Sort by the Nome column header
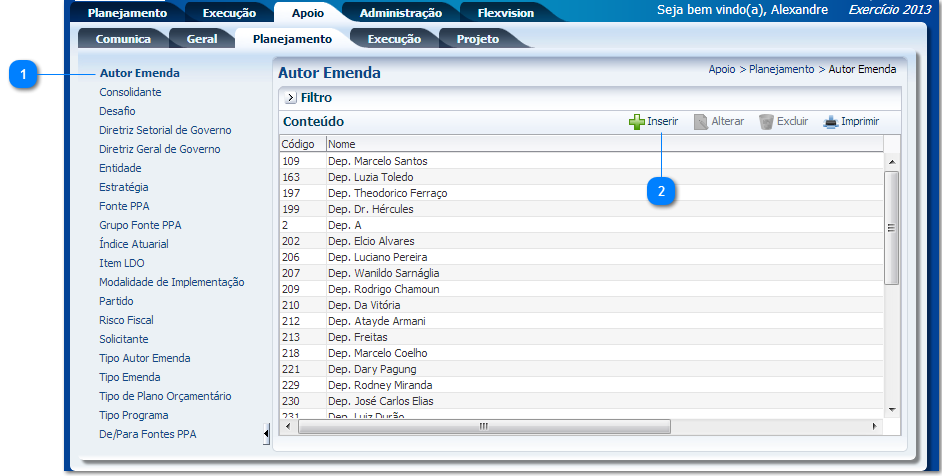Screen dimensions: 942x476 [x=342, y=144]
